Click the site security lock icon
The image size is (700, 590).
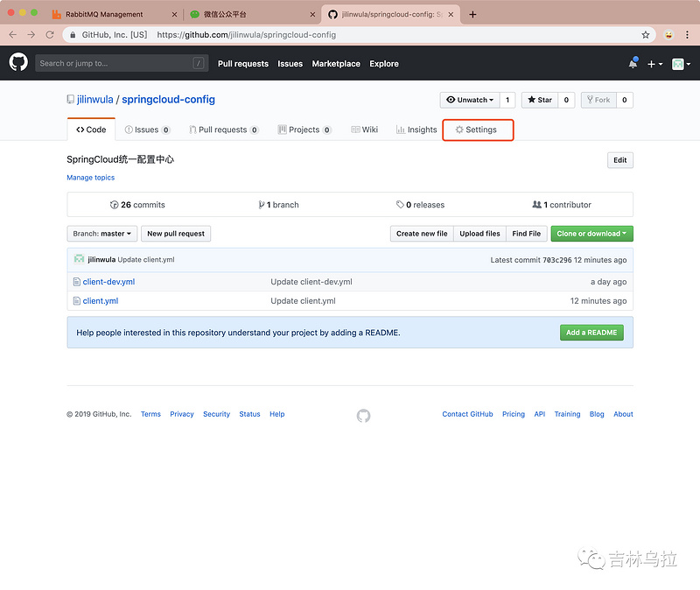tap(73, 35)
